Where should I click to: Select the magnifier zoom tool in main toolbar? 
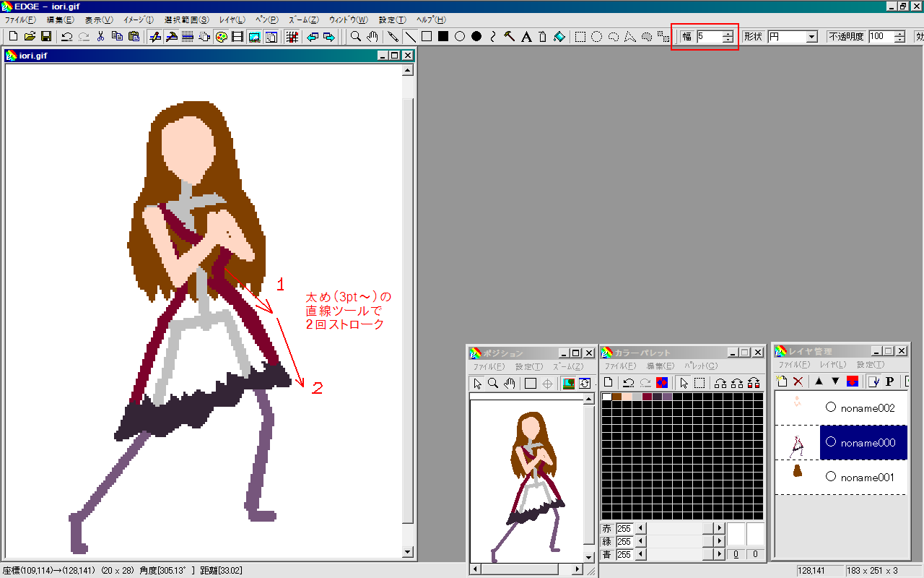coord(356,37)
